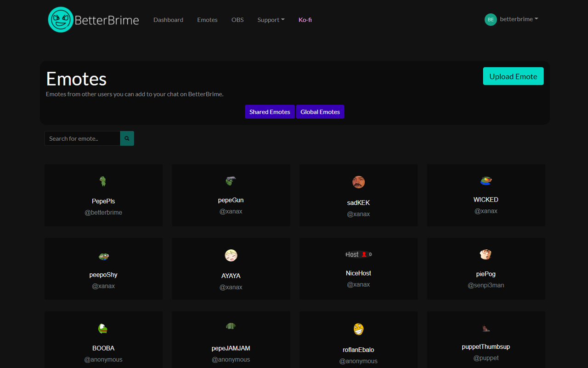588x368 pixels.
Task: Click the WICKED emote image
Action: pyautogui.click(x=486, y=181)
